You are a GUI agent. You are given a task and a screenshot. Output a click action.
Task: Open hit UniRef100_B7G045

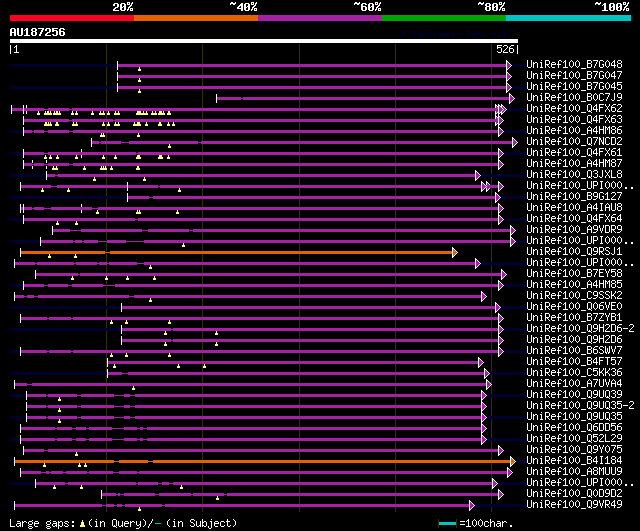click(x=574, y=87)
